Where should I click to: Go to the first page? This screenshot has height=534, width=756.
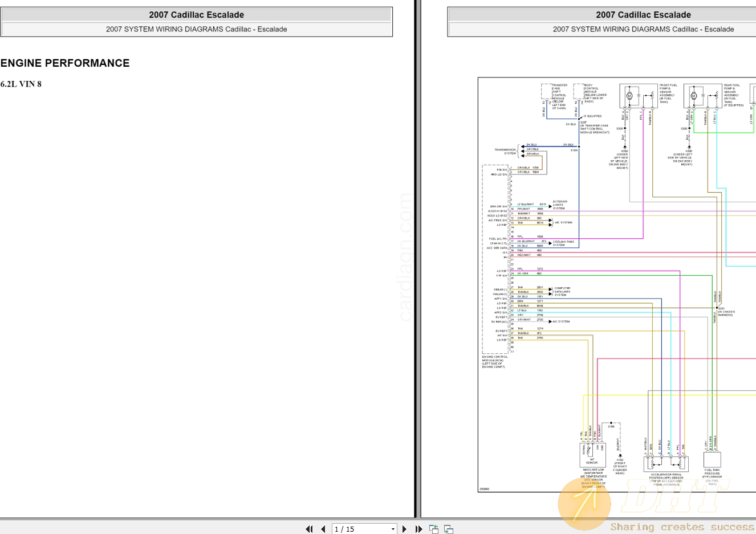[x=310, y=529]
